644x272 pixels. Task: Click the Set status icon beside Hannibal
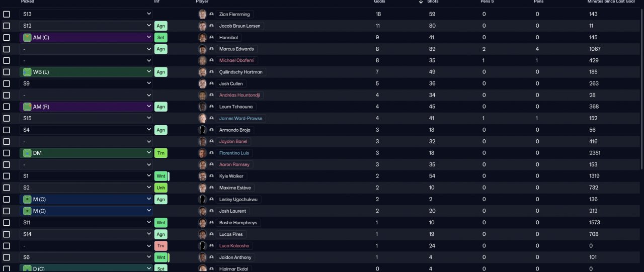pyautogui.click(x=160, y=37)
